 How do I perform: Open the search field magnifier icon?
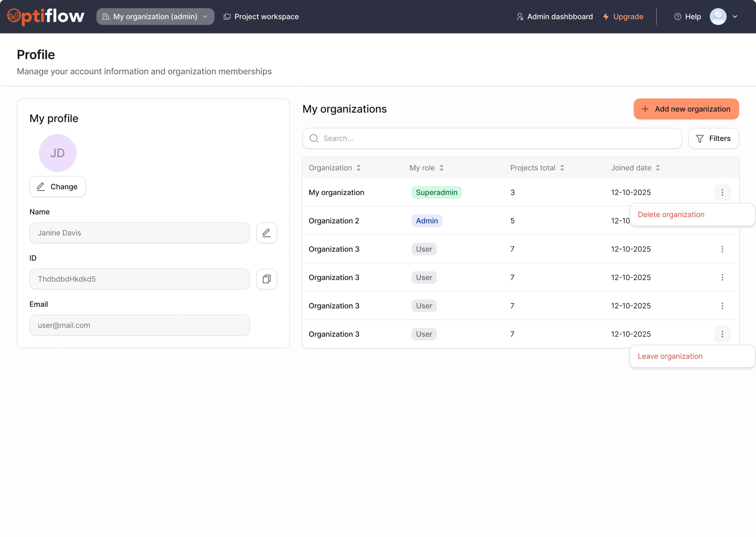313,138
